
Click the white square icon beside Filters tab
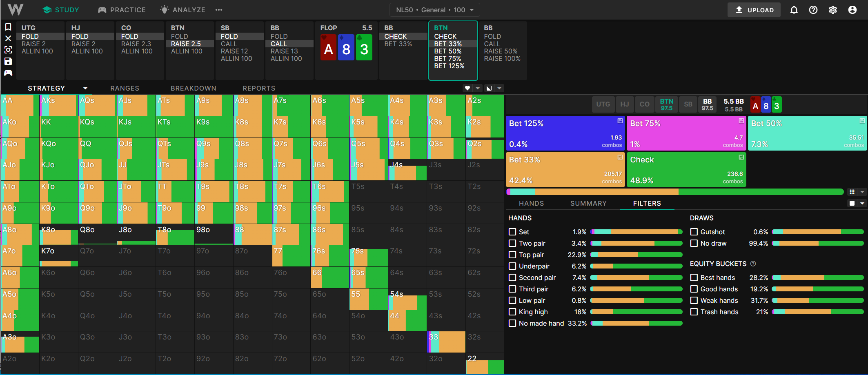[x=852, y=203]
